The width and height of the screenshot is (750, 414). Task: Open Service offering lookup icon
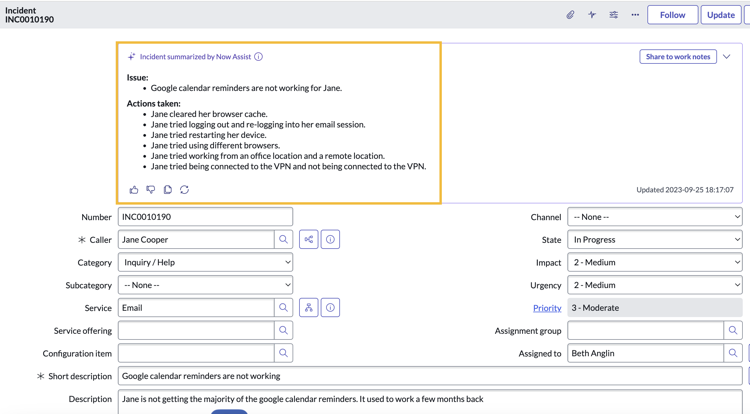point(283,330)
